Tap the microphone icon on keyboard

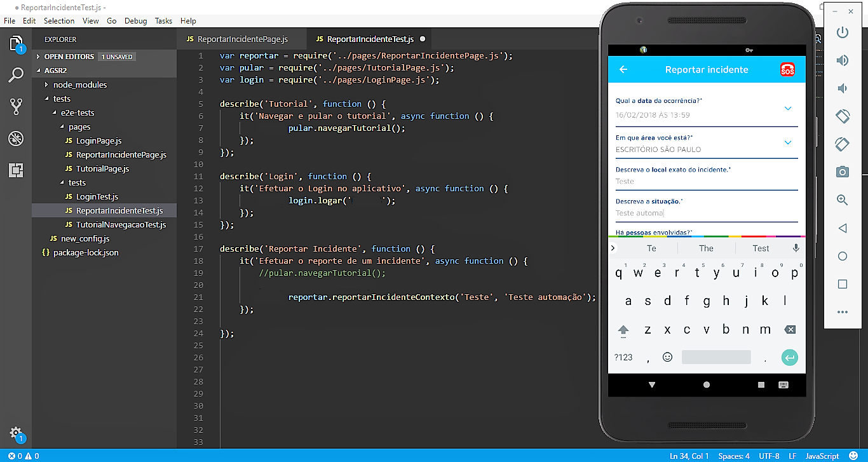click(x=796, y=248)
